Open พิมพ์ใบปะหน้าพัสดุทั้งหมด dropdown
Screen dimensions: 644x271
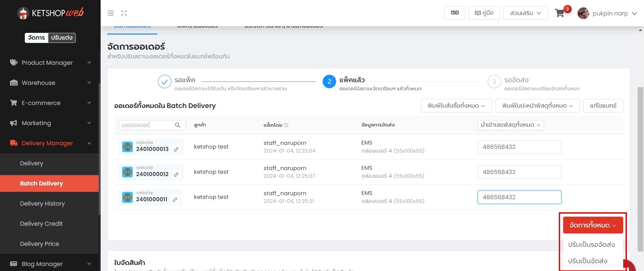pyautogui.click(x=537, y=106)
